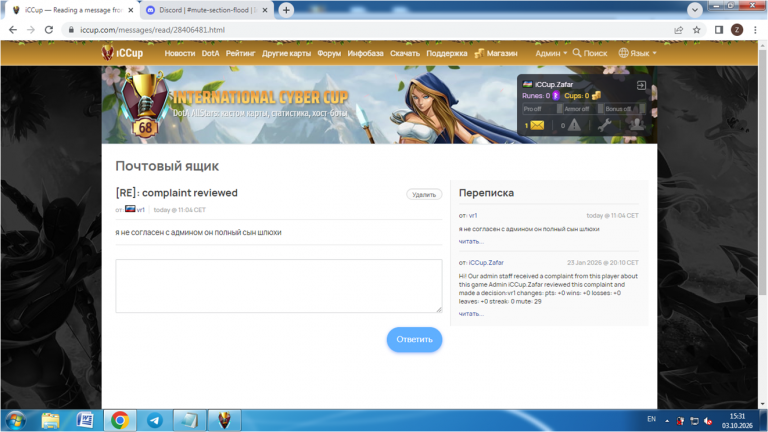The height and width of the screenshot is (432, 768).
Task: Open iCCup launcher taskbar icon
Action: [224, 420]
